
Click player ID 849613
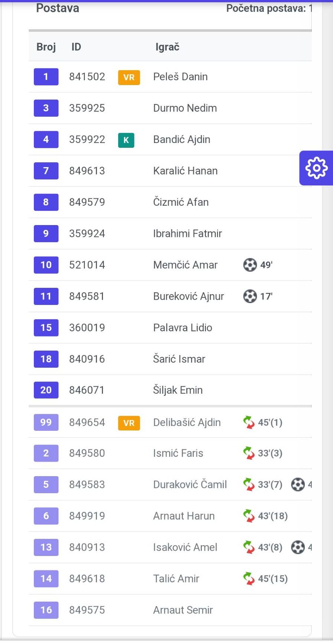(87, 171)
